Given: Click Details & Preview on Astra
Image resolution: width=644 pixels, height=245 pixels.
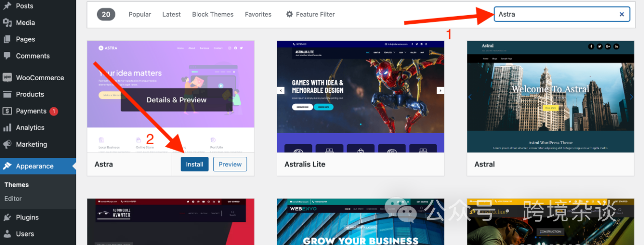Looking at the screenshot, I should tap(177, 100).
